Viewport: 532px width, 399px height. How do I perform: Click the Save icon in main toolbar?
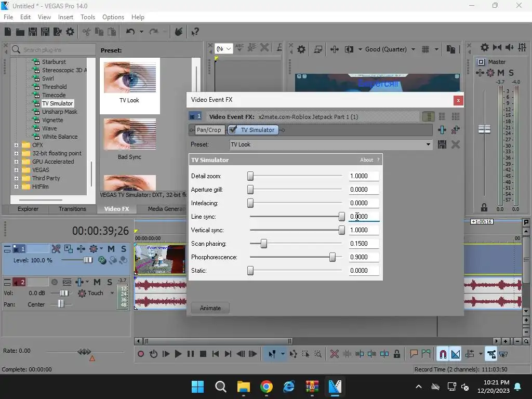point(33,32)
